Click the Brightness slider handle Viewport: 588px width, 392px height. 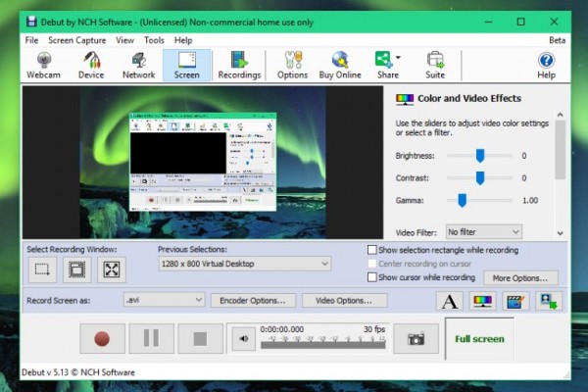point(480,156)
